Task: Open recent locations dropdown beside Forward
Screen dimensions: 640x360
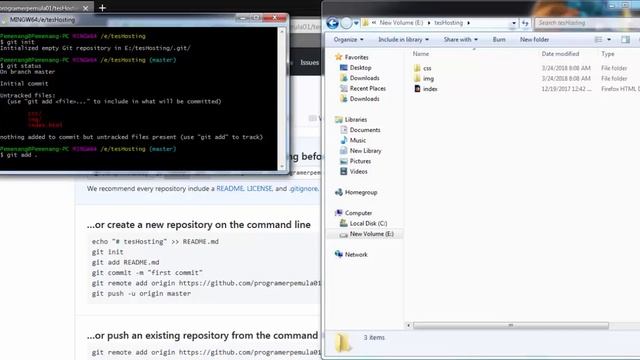Action: point(356,23)
